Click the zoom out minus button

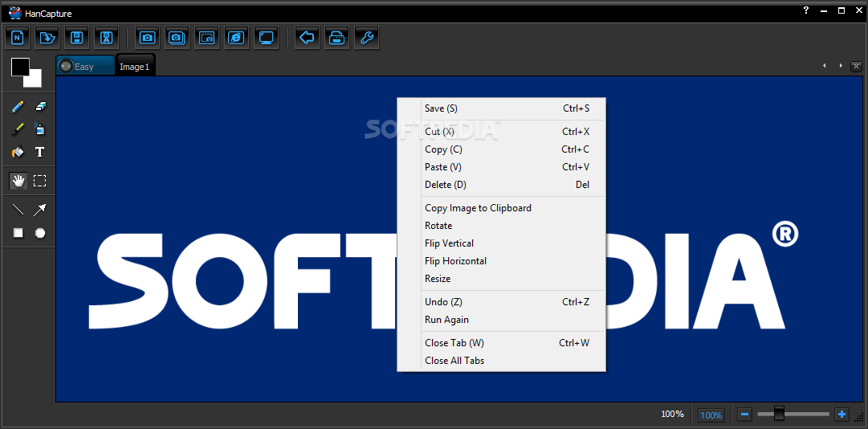coord(744,414)
